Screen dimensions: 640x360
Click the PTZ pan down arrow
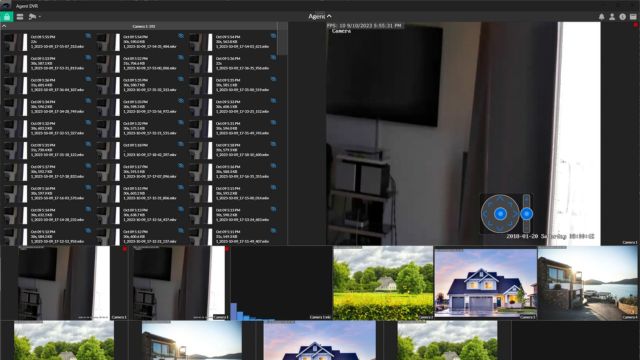(500, 229)
